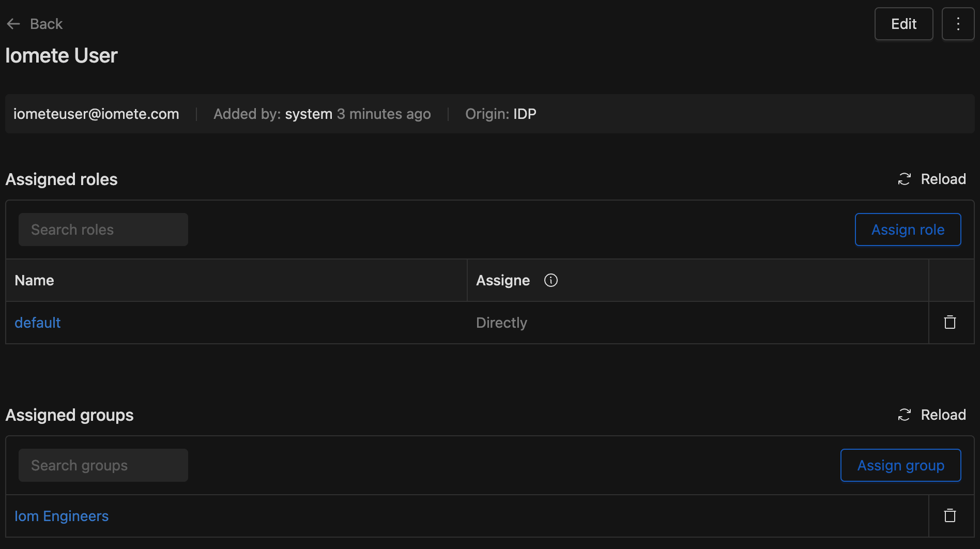Click the Iomete User page title
This screenshot has width=980, height=549.
tap(62, 55)
